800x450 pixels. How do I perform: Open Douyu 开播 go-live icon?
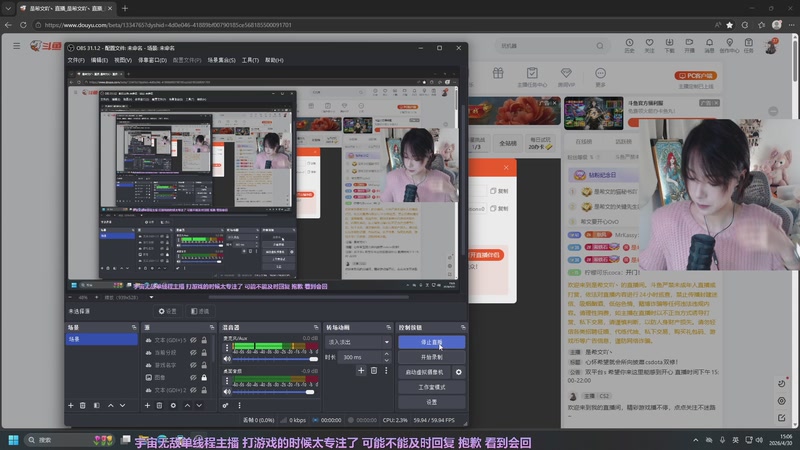(x=689, y=45)
